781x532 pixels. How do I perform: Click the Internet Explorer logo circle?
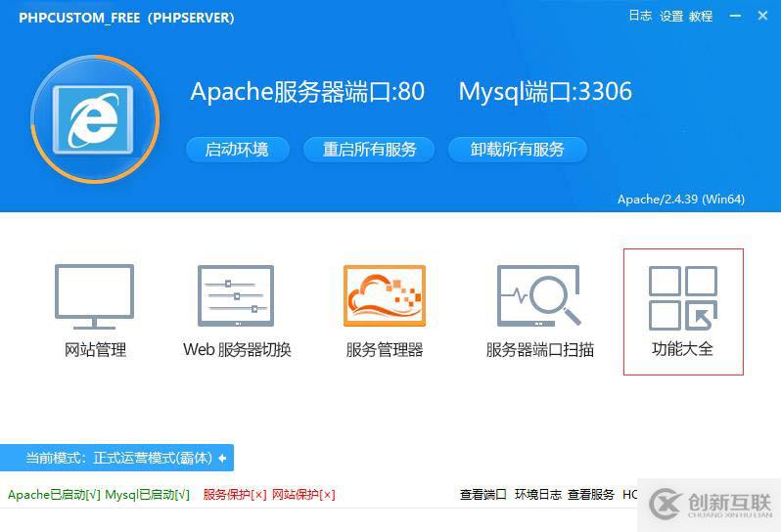tap(95, 119)
